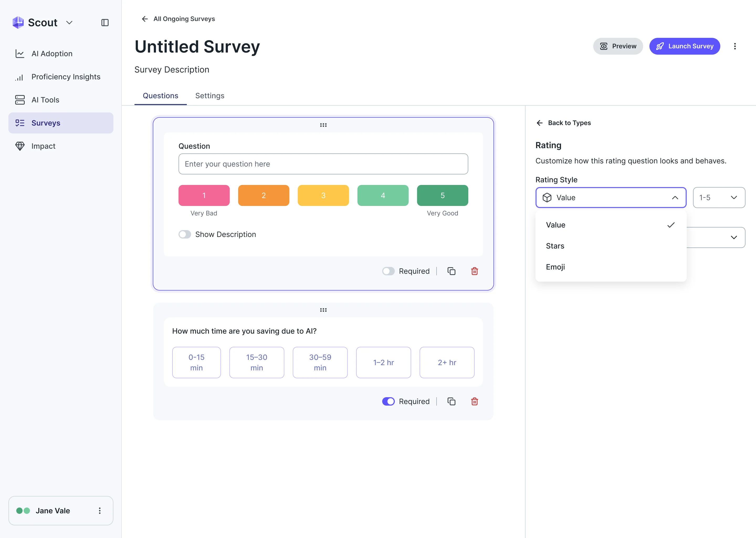Screen dimensions: 756x538
Task: Select orange rating value 2
Action: 264,195
